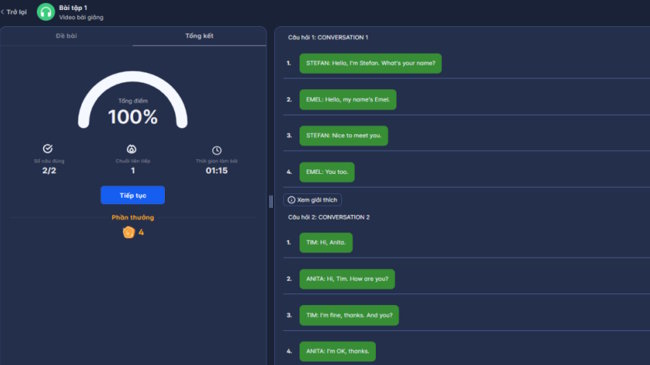Click the back arrow next to Trở lại
Viewport: 650px width, 365px height.
point(2,12)
